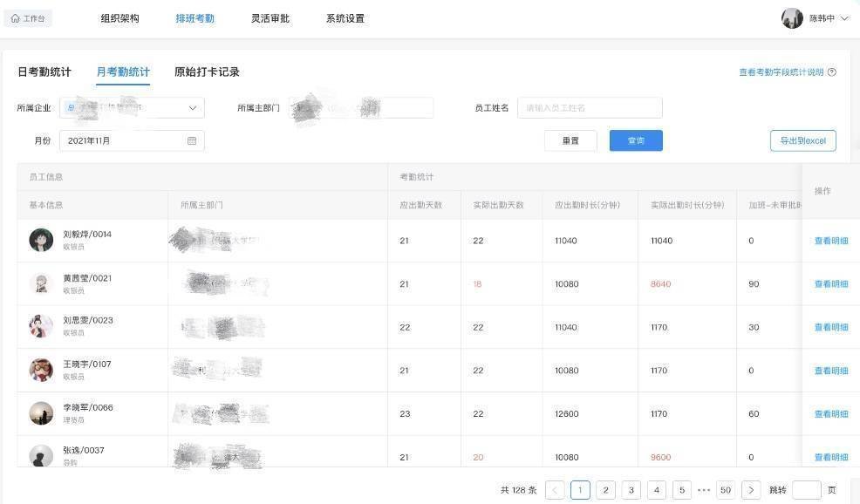Image resolution: width=860 pixels, height=504 pixels.
Task: Open 查看考勤字段统计说明 link
Action: [781, 72]
